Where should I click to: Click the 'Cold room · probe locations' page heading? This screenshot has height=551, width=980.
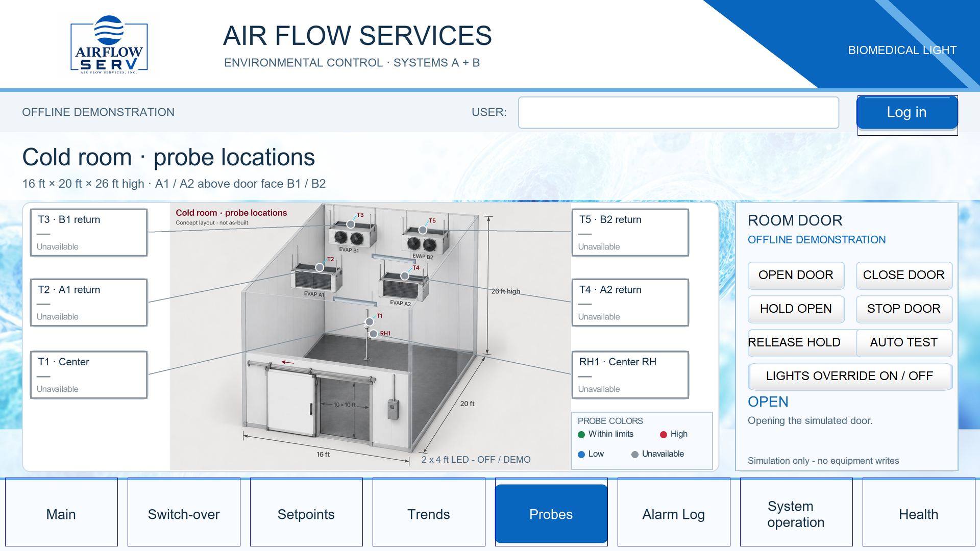coord(168,157)
